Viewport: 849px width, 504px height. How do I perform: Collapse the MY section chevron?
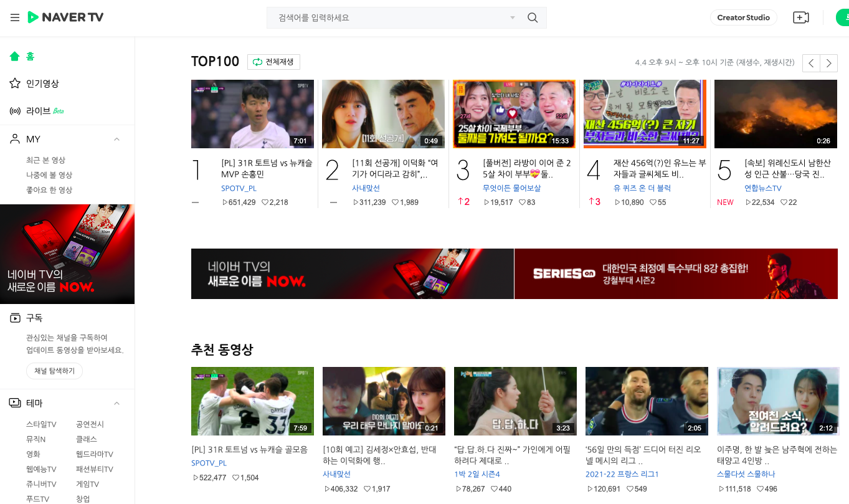(x=116, y=139)
